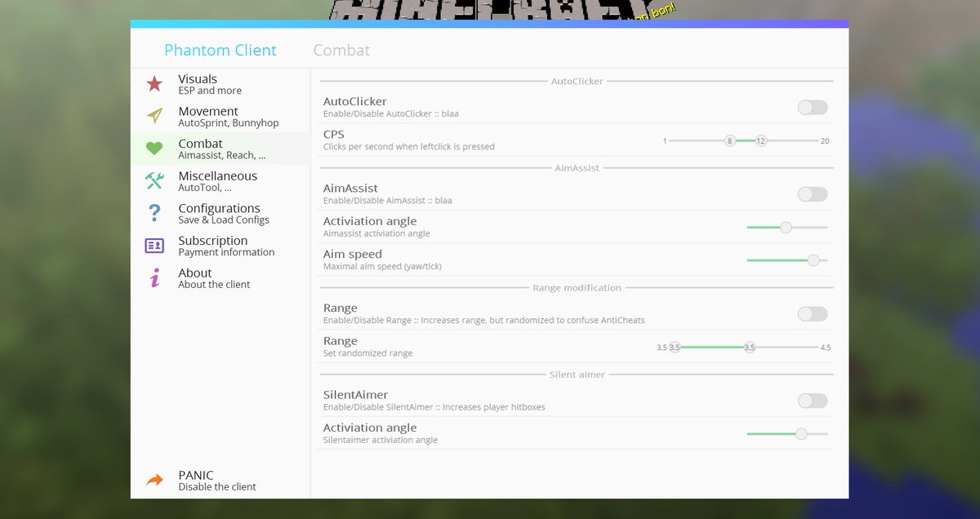This screenshot has width=980, height=519.
Task: Enable the AutoClicker toggle
Action: click(x=813, y=108)
